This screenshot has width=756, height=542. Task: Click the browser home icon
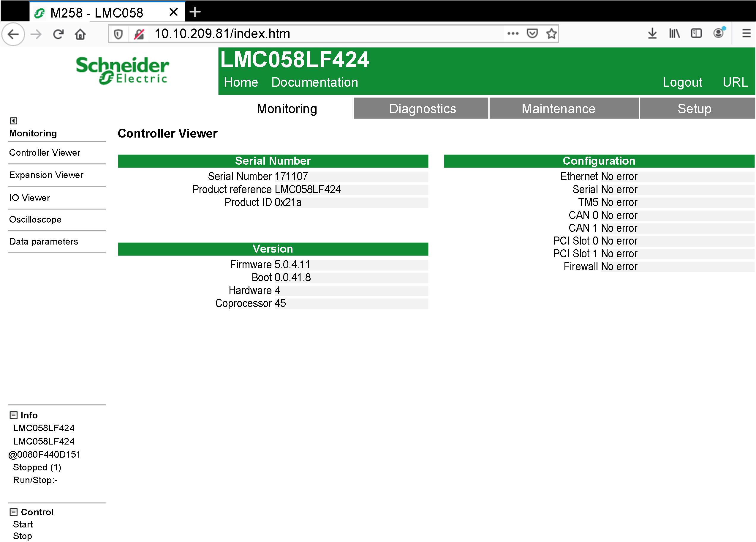point(80,34)
